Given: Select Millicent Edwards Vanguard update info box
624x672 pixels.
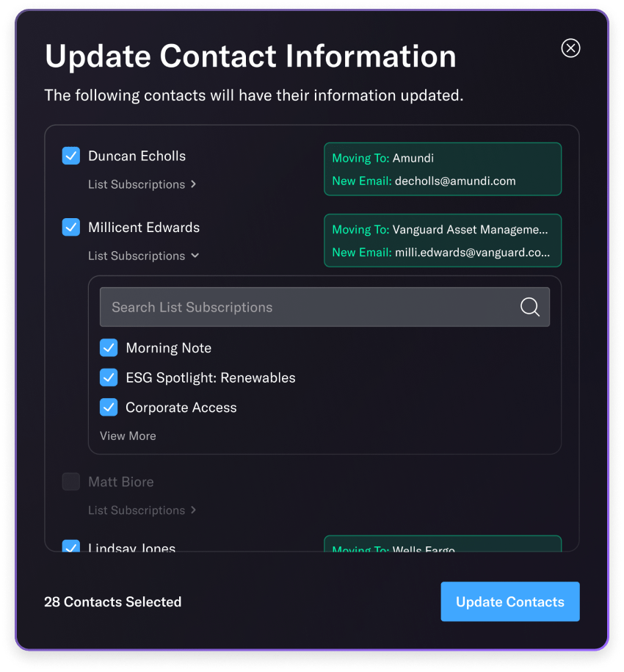Looking at the screenshot, I should click(443, 240).
